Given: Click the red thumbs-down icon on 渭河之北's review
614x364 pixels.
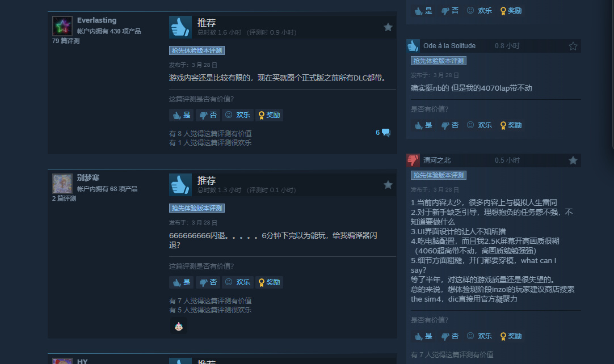Looking at the screenshot, I should [x=413, y=160].
